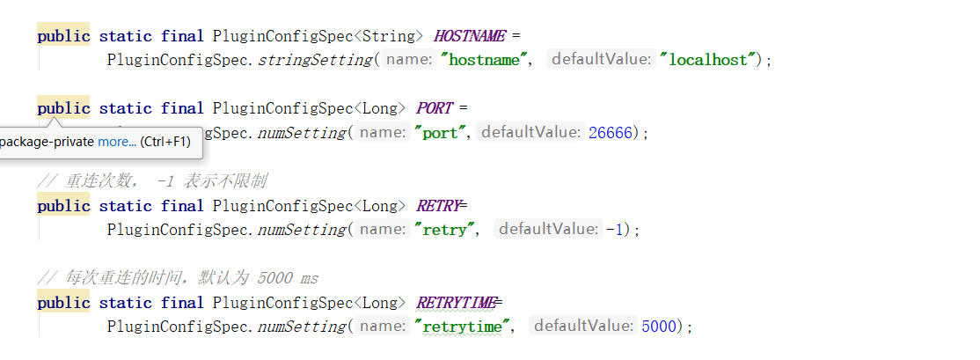Click the comment mentioning 5000 ms
Image resolution: width=980 pixels, height=360 pixels.
pyautogui.click(x=177, y=278)
